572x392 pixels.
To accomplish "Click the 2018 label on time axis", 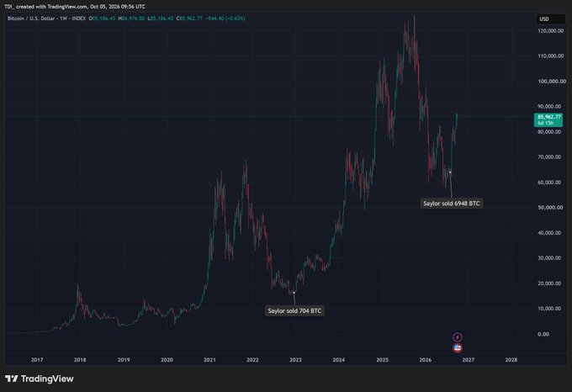I will coord(80,360).
